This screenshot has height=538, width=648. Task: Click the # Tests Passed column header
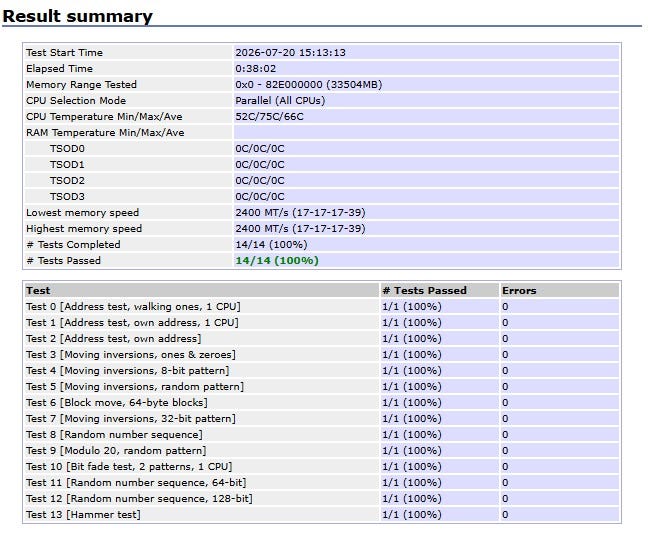pyautogui.click(x=439, y=290)
